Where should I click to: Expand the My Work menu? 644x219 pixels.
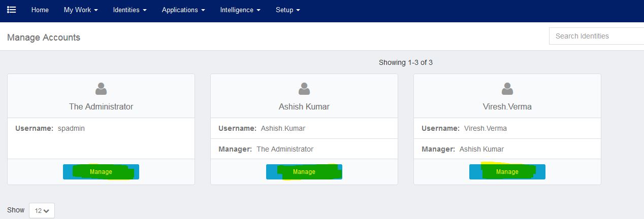click(81, 10)
